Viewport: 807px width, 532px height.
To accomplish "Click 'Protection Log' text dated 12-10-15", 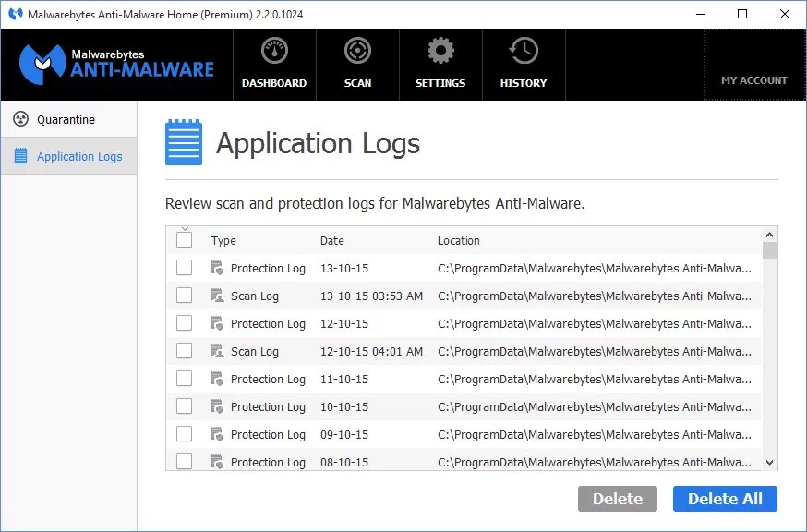I will [x=268, y=324].
